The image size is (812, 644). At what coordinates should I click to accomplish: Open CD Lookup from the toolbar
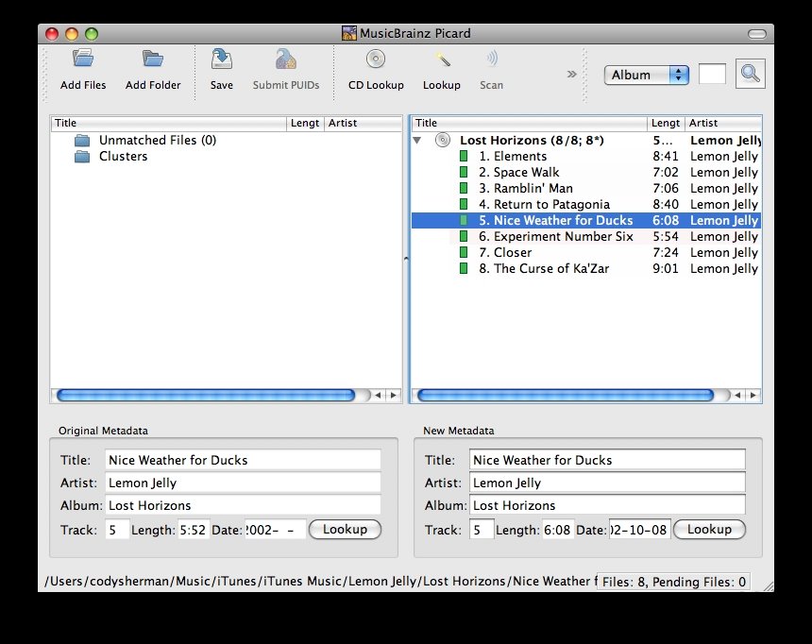tap(376, 59)
